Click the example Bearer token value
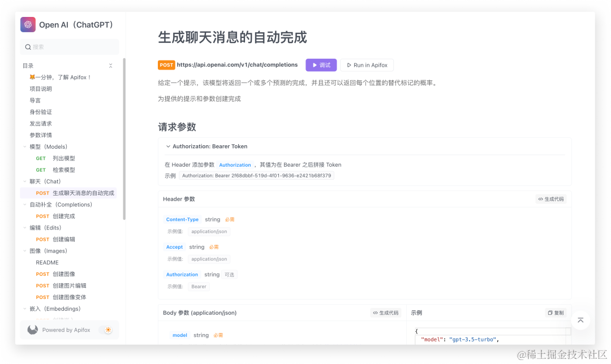This screenshot has width=611, height=364. (256, 176)
